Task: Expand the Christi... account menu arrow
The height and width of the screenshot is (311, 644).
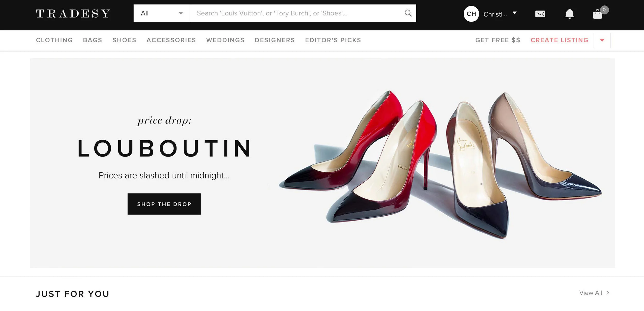Action: 515,13
